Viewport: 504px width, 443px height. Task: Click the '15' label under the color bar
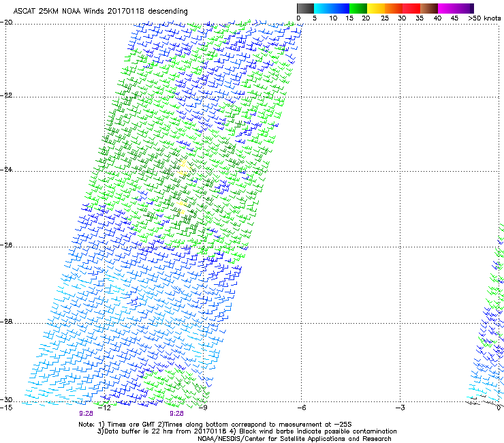point(349,18)
